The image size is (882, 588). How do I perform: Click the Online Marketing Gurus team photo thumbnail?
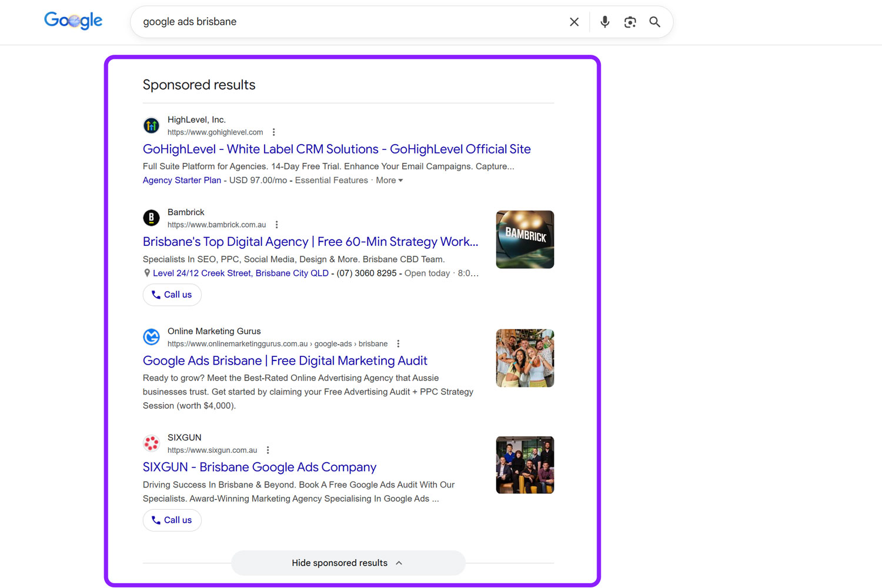click(x=525, y=358)
